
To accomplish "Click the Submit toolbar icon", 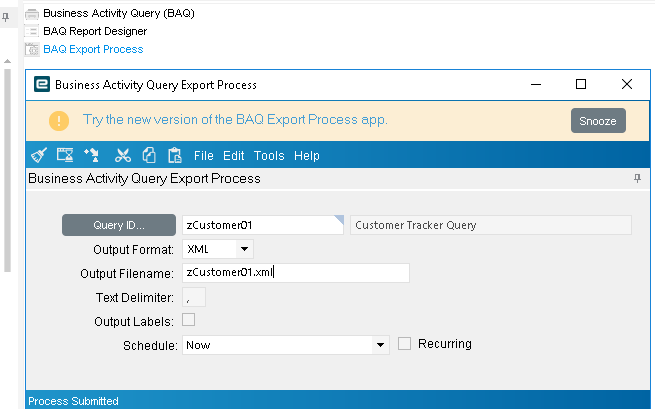I will pos(91,155).
